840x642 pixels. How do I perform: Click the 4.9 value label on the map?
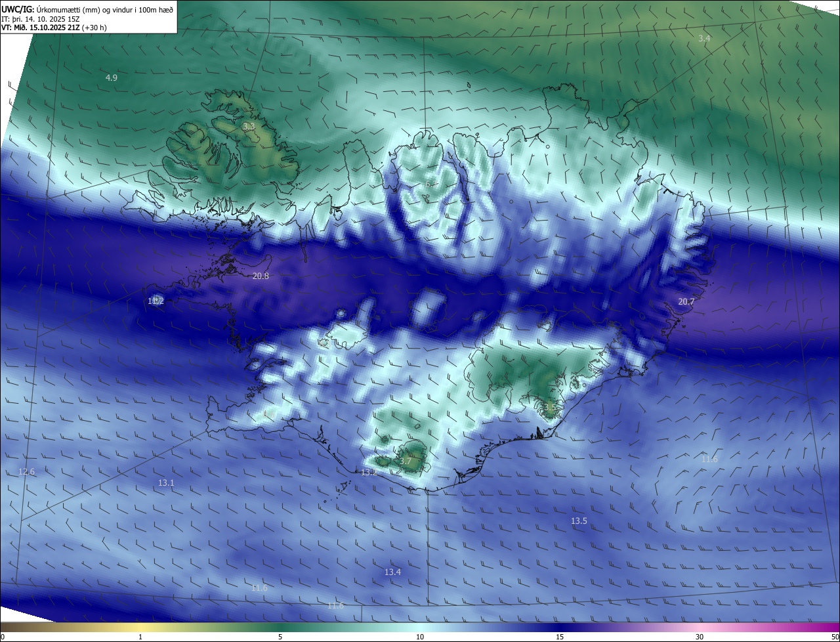point(112,77)
